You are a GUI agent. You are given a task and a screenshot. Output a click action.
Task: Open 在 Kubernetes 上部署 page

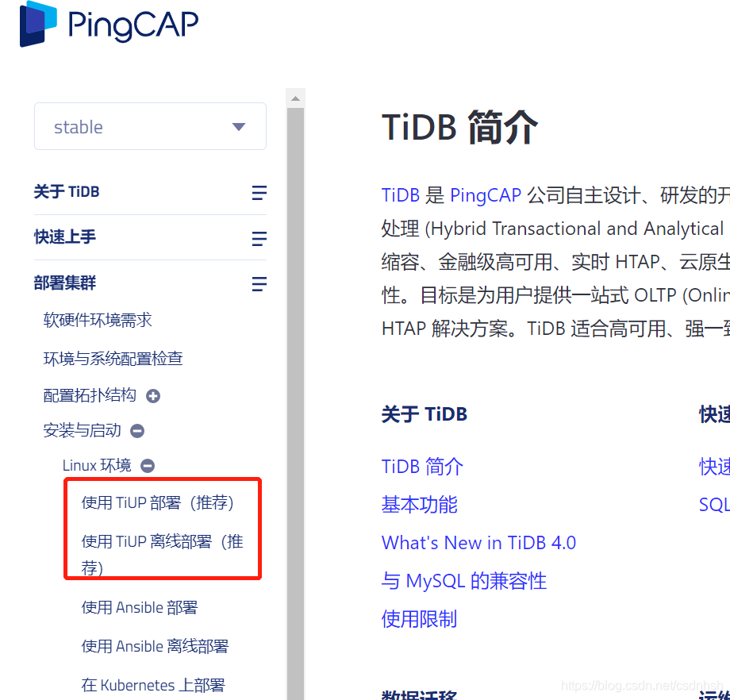153,685
